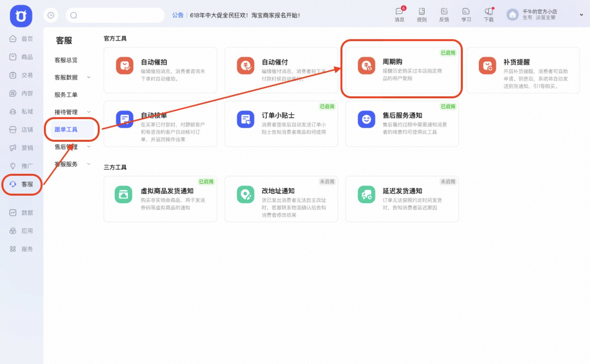This screenshot has width=590, height=364.
Task: Click the 服务 grid icon
Action: pos(13,249)
